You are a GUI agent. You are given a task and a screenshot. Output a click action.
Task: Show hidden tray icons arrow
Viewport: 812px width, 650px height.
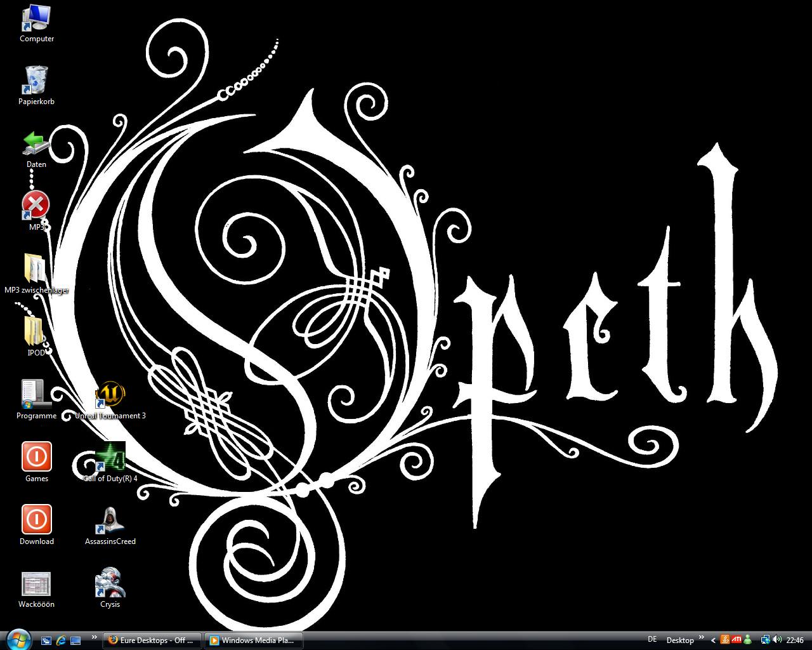[713, 640]
